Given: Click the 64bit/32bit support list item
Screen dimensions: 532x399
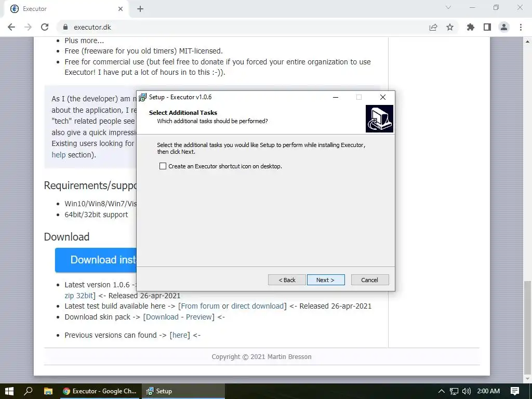Looking at the screenshot, I should click(96, 215).
